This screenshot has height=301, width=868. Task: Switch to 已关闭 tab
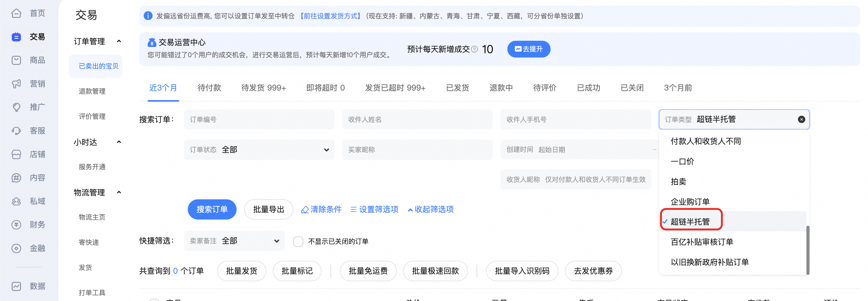pyautogui.click(x=632, y=88)
